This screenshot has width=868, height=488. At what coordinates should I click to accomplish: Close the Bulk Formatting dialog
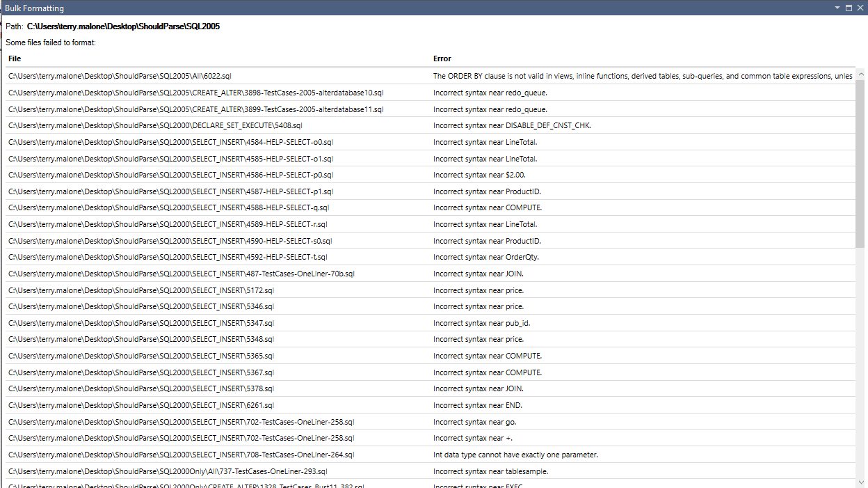860,8
